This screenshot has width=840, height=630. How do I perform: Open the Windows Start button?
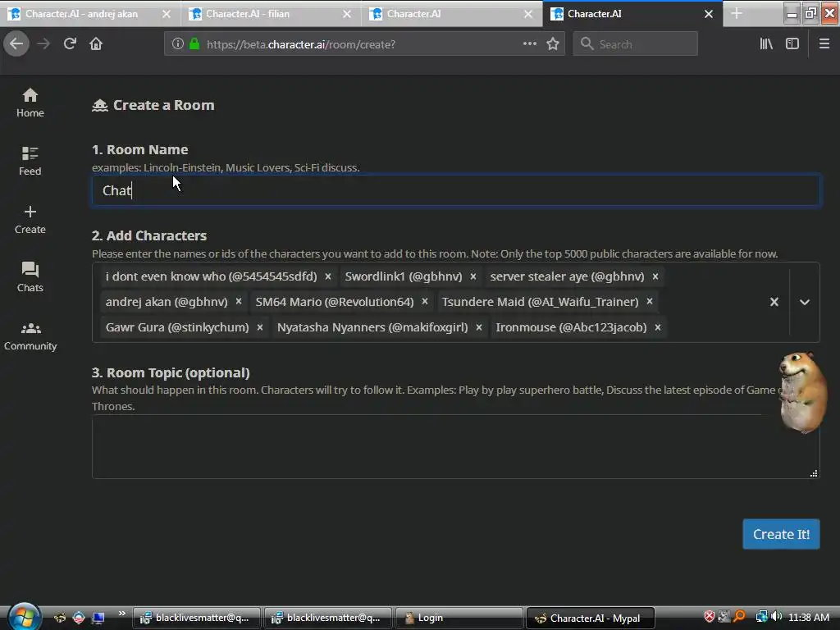pos(23,617)
